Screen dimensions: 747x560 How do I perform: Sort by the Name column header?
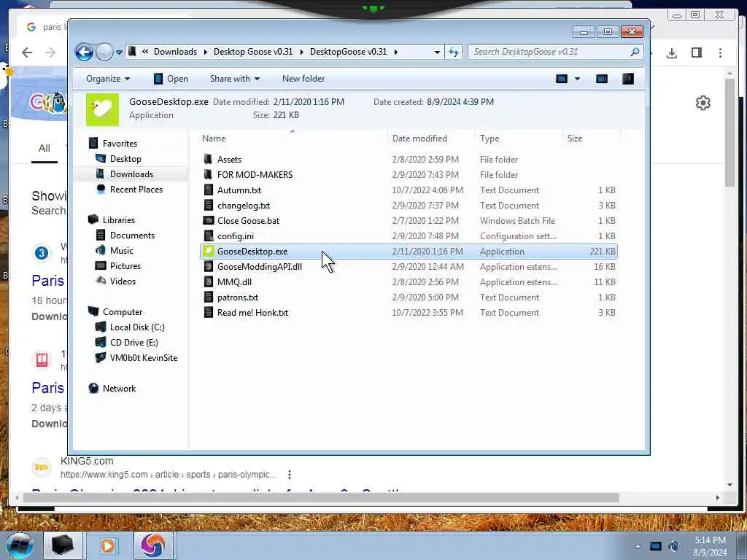[x=214, y=139]
